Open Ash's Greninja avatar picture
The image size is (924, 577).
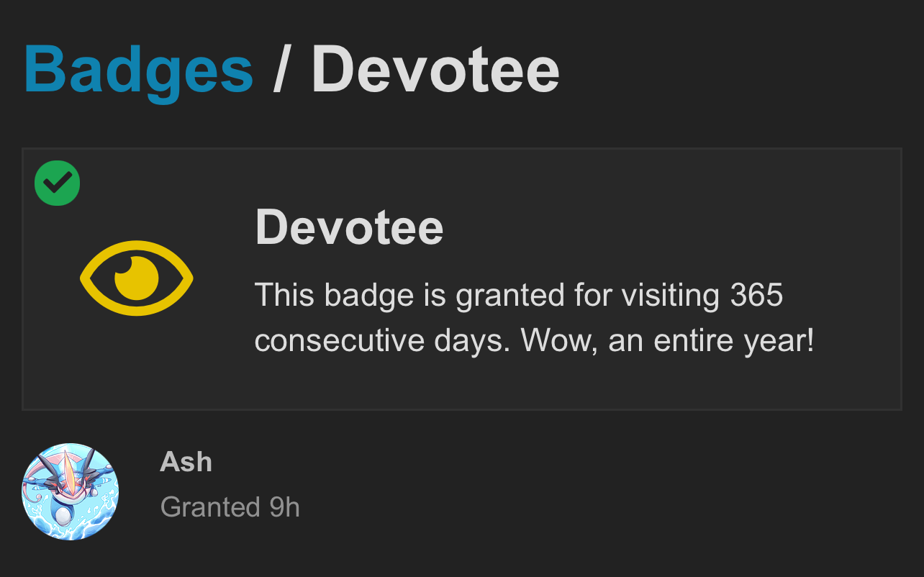coord(71,491)
